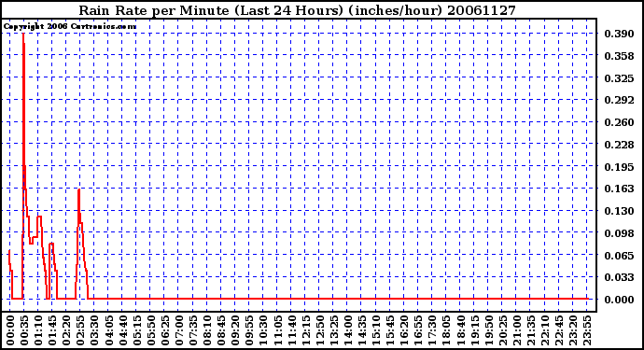Pick the 15:10 time label
Viewport: 644px width, 350px height.
tap(376, 330)
